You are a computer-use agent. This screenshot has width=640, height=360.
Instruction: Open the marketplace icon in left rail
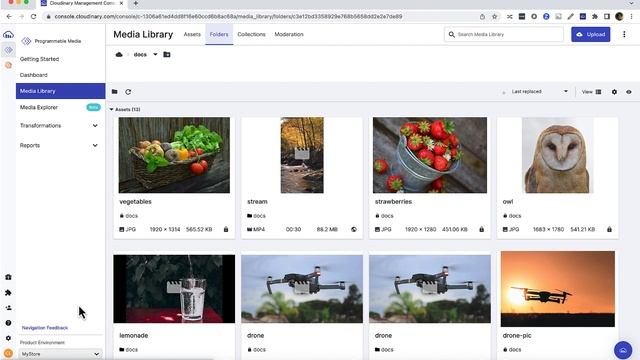coord(8,277)
